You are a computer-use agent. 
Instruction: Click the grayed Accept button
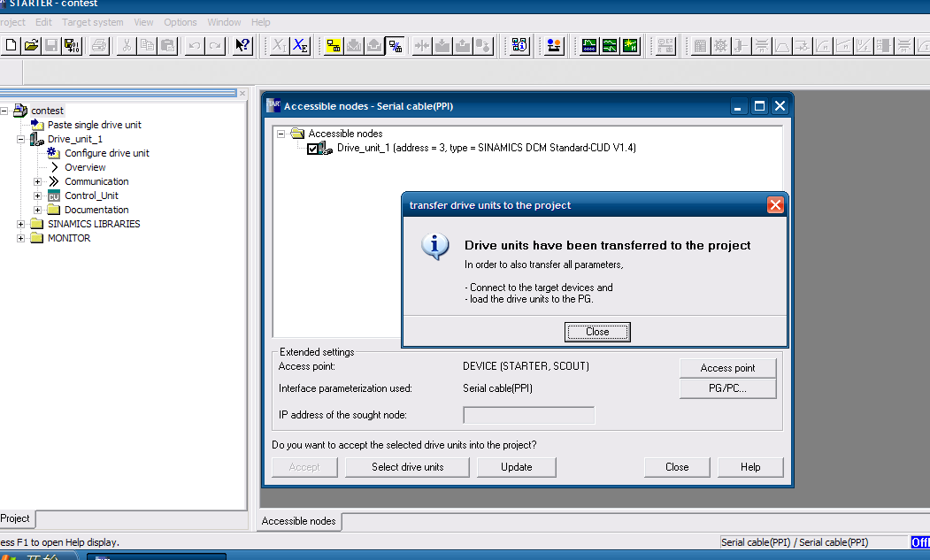(x=305, y=467)
